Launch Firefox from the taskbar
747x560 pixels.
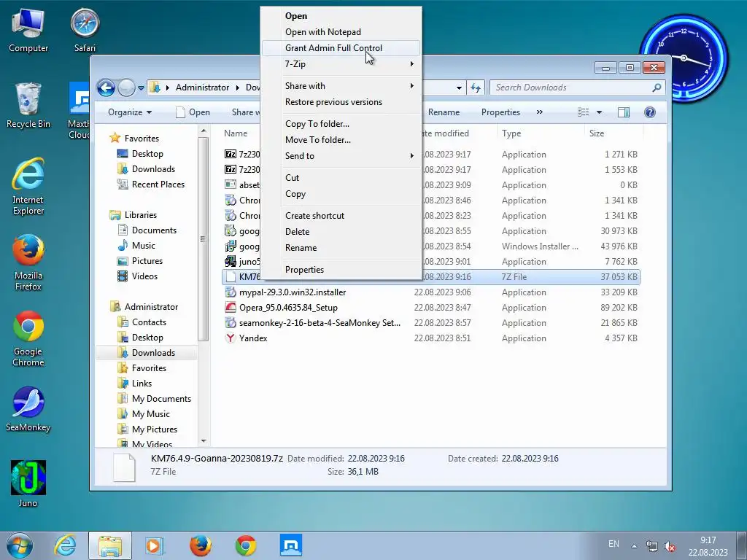[x=201, y=545]
